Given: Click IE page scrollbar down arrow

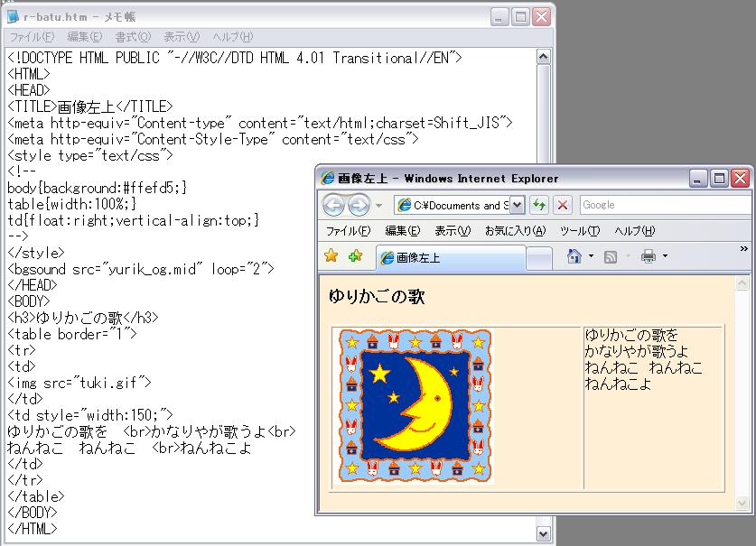Looking at the screenshot, I should tap(742, 503).
